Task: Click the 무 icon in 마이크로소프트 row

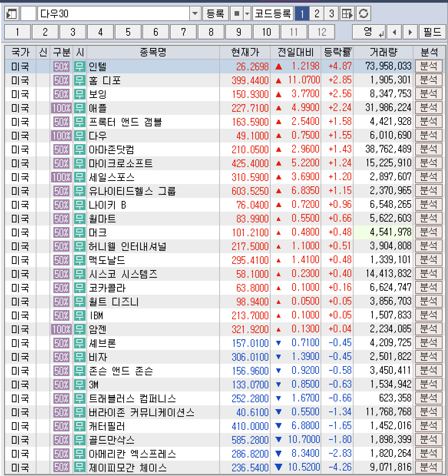Action: tap(79, 163)
